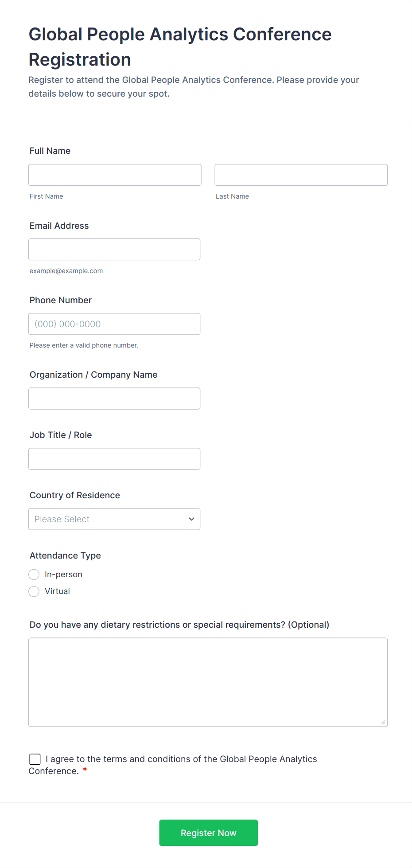412x868 pixels.
Task: Click the Organization / Company Name field
Action: [114, 398]
